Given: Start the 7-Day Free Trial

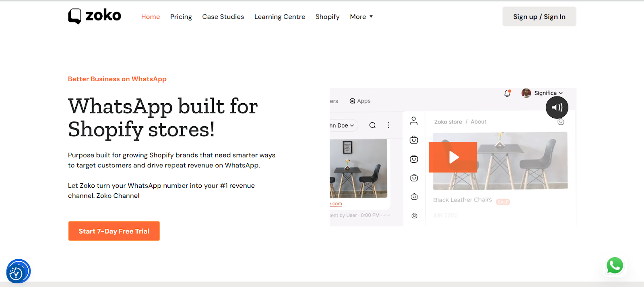Looking at the screenshot, I should (x=114, y=231).
